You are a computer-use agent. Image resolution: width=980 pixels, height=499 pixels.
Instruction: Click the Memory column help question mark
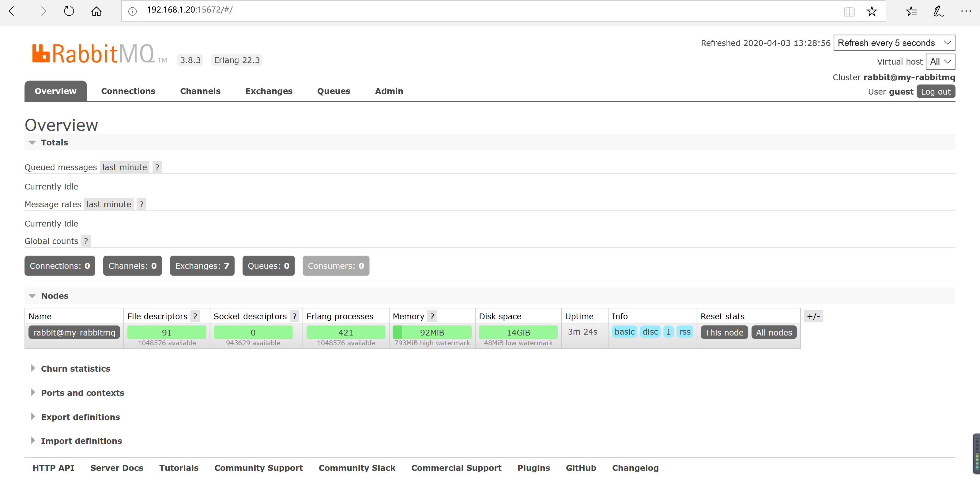click(432, 316)
